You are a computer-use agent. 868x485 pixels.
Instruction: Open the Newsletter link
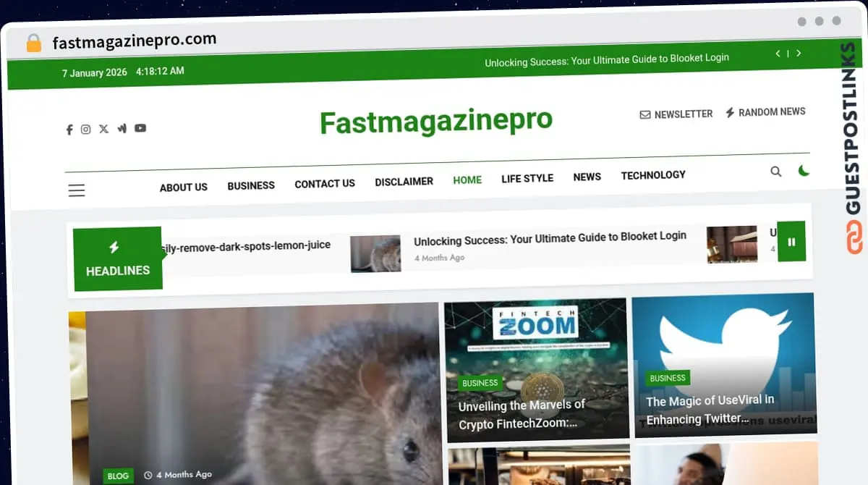pos(676,114)
